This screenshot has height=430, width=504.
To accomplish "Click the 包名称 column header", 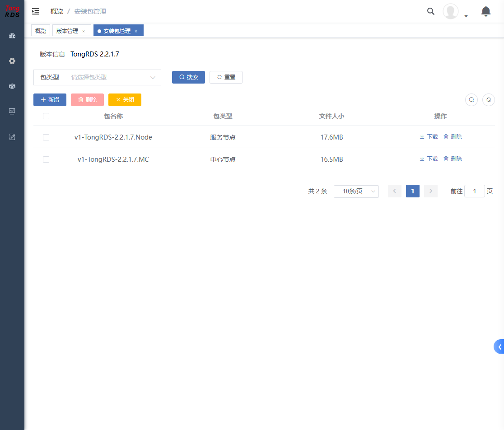I will pyautogui.click(x=113, y=116).
